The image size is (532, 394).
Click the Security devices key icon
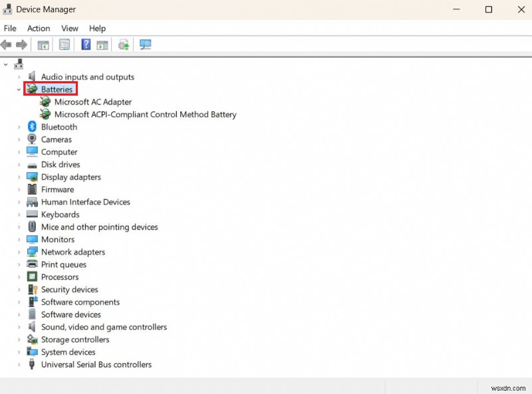pyautogui.click(x=33, y=290)
